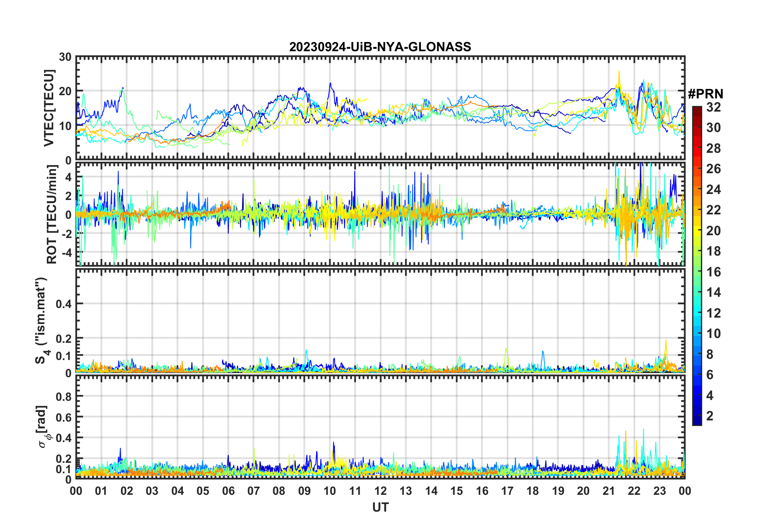Click UT axis tick label 16

482,491
